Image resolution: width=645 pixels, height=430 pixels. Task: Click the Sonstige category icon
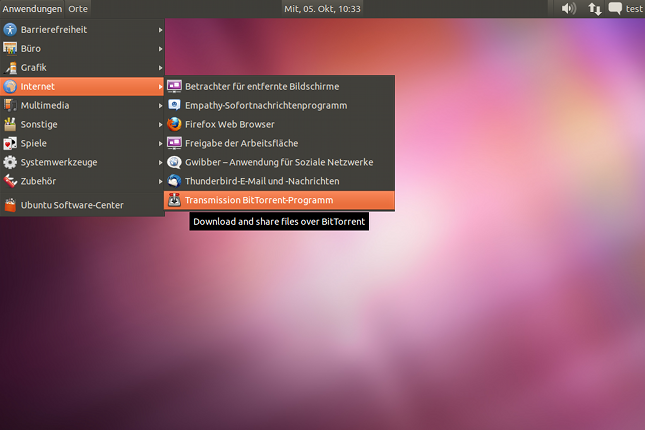tap(10, 124)
